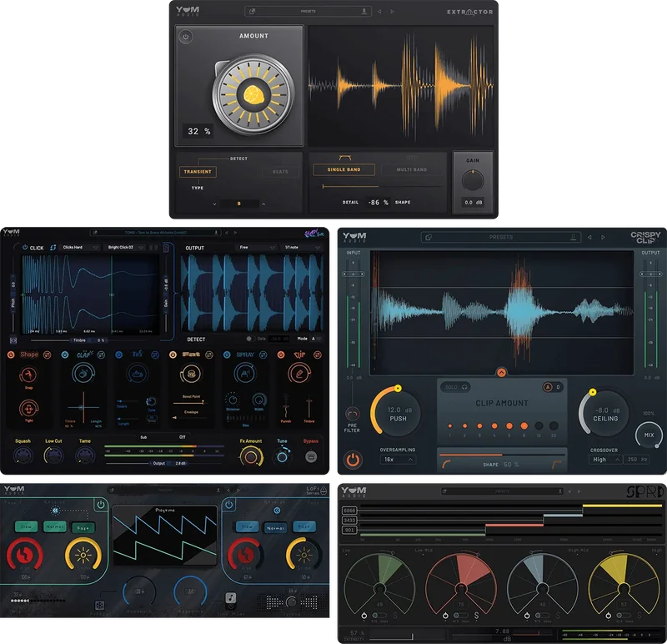
Task: Toggle the Gate switch in Detect
Action: point(249,339)
